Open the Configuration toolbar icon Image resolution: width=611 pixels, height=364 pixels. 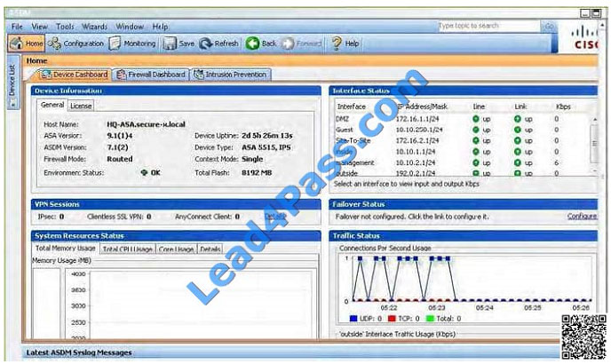click(54, 44)
